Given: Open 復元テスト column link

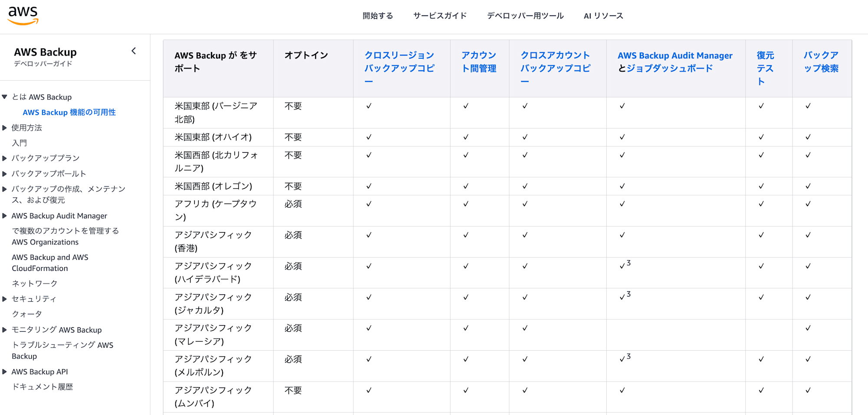Looking at the screenshot, I should [765, 68].
